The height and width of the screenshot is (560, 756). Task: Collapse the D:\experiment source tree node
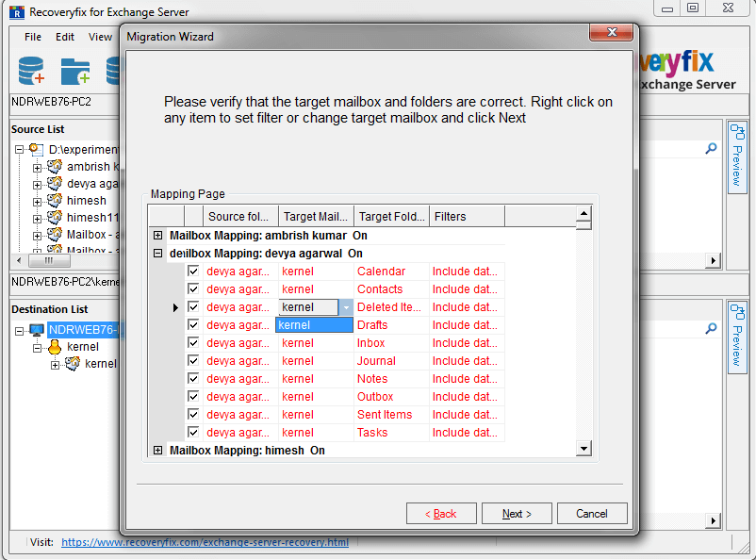[x=19, y=150]
